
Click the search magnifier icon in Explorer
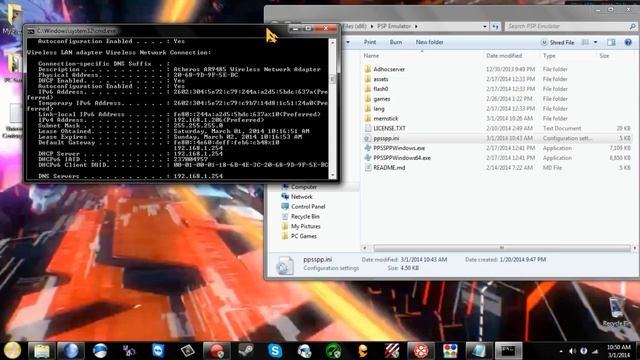pos(633,26)
